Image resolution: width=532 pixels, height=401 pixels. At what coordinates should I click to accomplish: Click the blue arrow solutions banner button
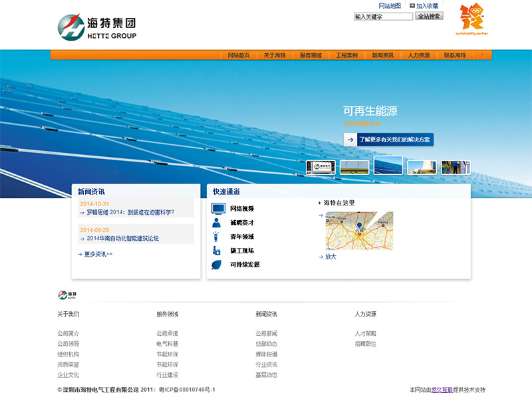(x=348, y=140)
